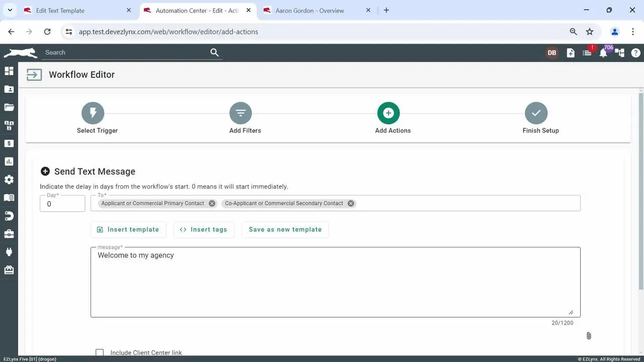Enable Include Client Center link checkbox
Image resolution: width=644 pixels, height=362 pixels.
[x=100, y=353]
